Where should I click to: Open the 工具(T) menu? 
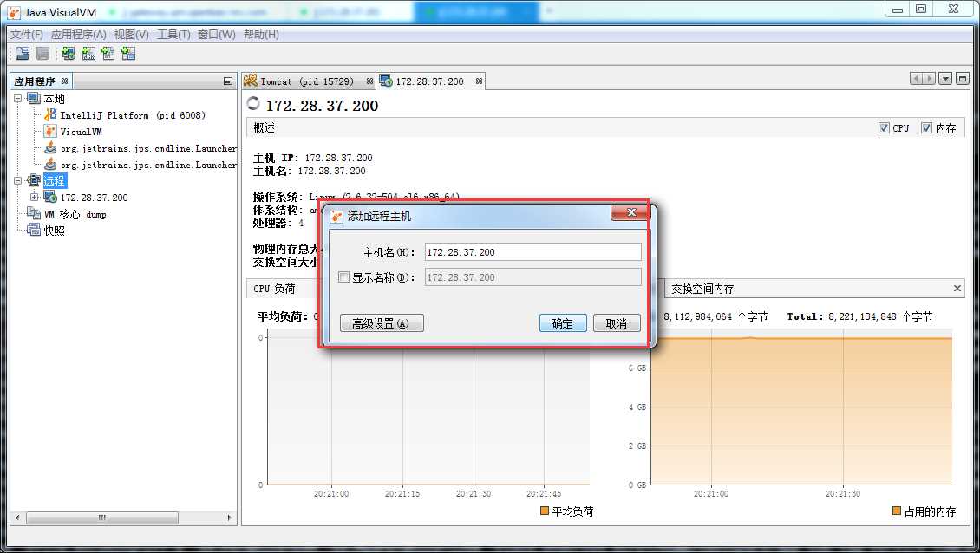[173, 35]
